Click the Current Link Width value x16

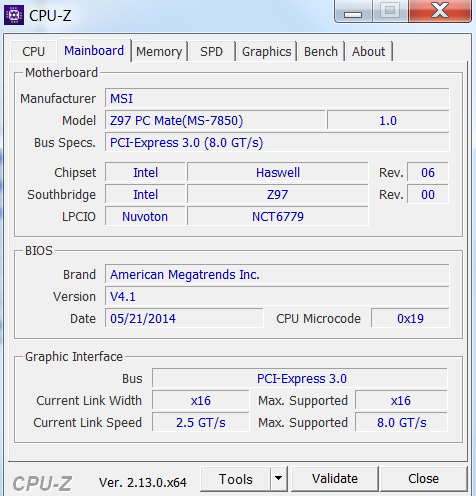click(x=201, y=401)
